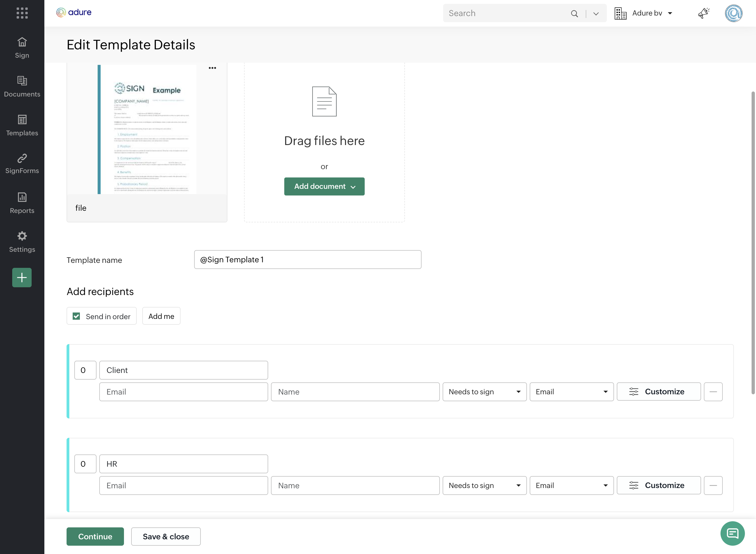Open the user profile avatar
Image resolution: width=756 pixels, height=554 pixels.
pyautogui.click(x=733, y=13)
